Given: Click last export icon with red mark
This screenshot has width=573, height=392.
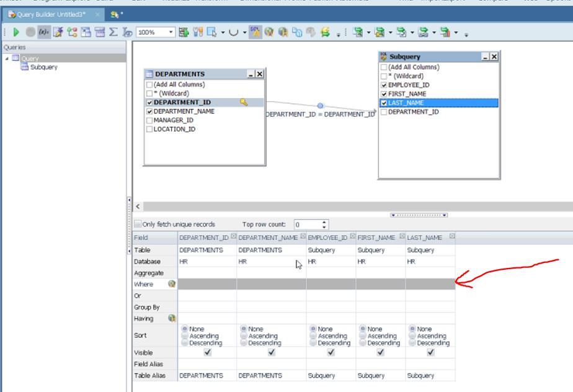Looking at the screenshot, I should (x=445, y=32).
